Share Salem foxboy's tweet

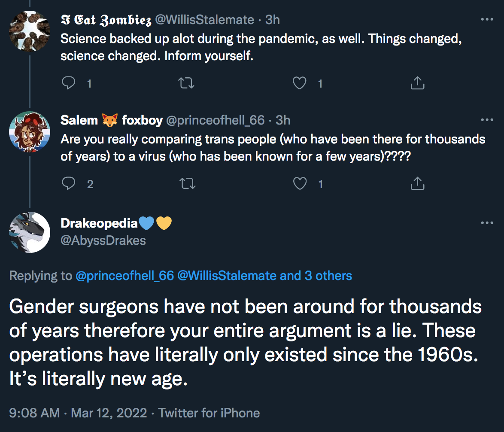tap(418, 183)
